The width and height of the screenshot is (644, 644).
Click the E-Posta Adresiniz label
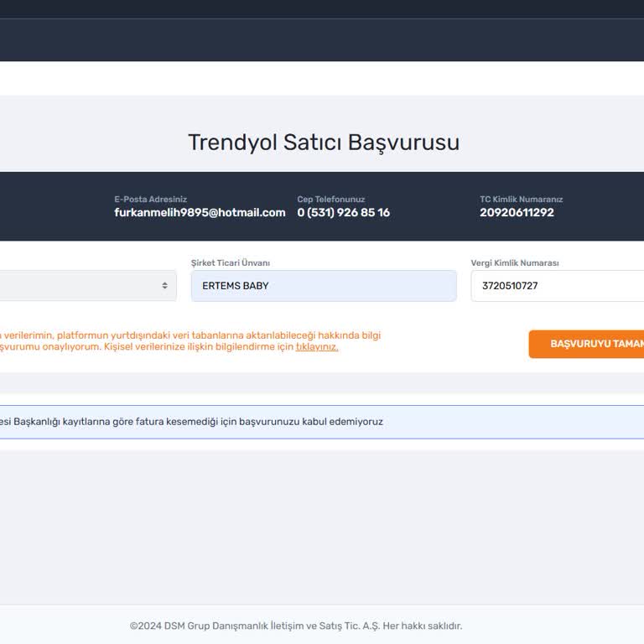(150, 200)
